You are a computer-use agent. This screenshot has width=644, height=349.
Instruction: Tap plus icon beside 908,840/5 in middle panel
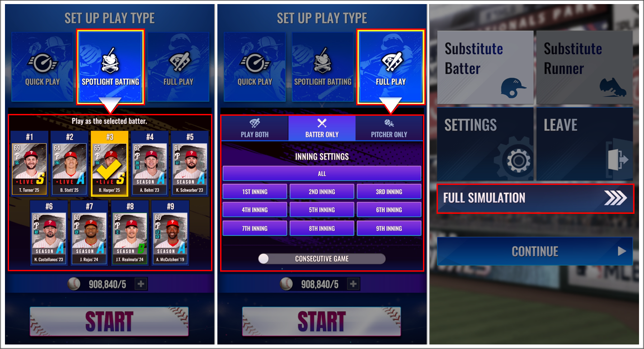tap(353, 284)
